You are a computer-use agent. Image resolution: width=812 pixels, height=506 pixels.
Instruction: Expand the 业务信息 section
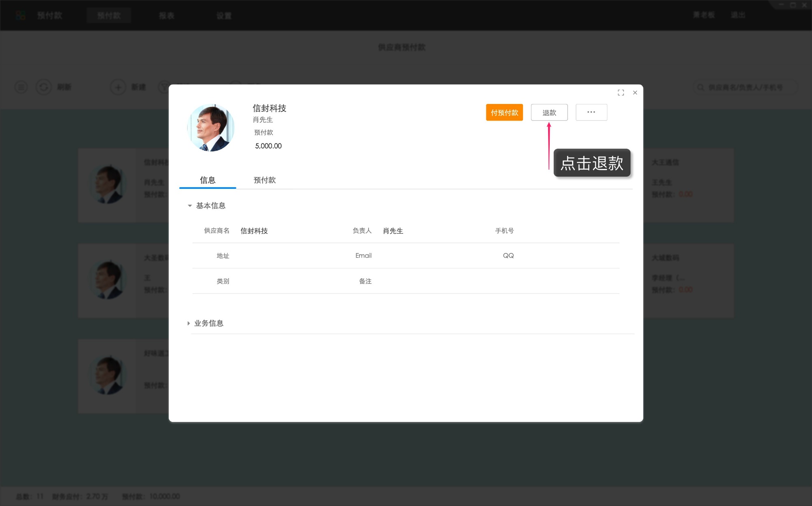188,323
